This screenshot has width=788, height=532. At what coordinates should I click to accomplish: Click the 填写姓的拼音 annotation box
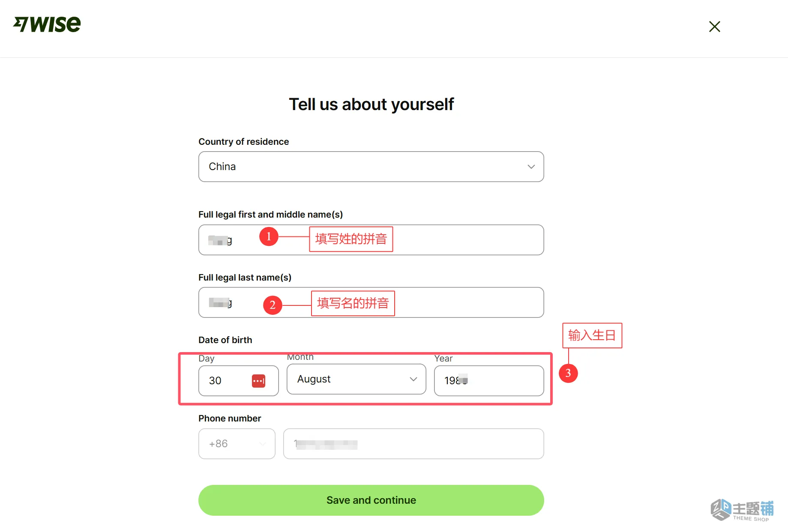coord(351,239)
